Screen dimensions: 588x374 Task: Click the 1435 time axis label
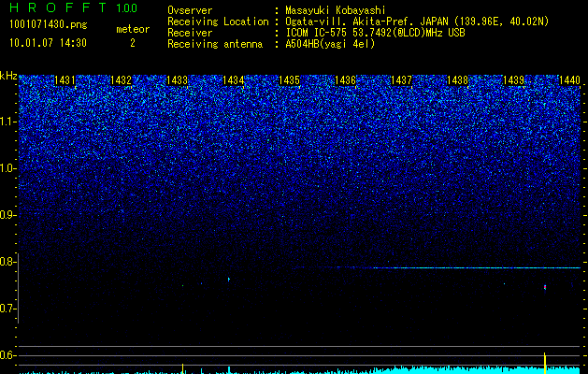(x=289, y=80)
